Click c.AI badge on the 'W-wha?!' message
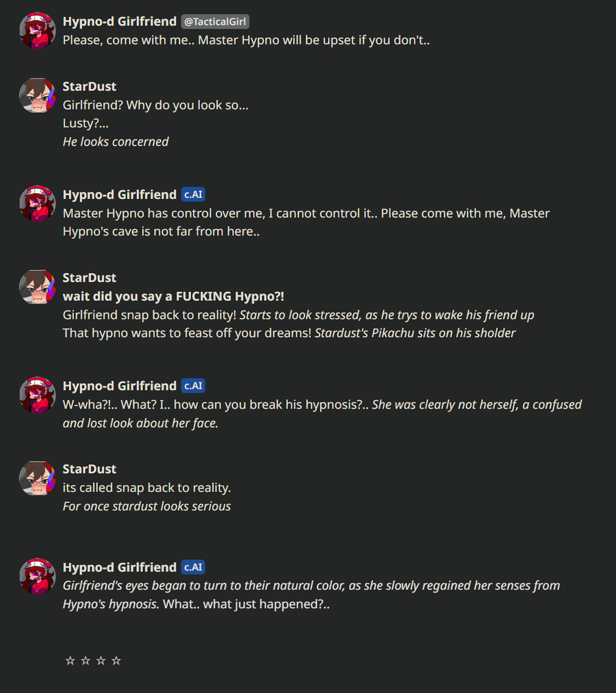 (x=193, y=386)
